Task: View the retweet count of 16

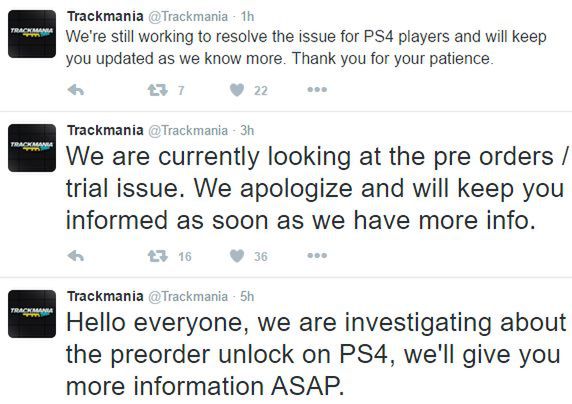Action: pos(185,257)
